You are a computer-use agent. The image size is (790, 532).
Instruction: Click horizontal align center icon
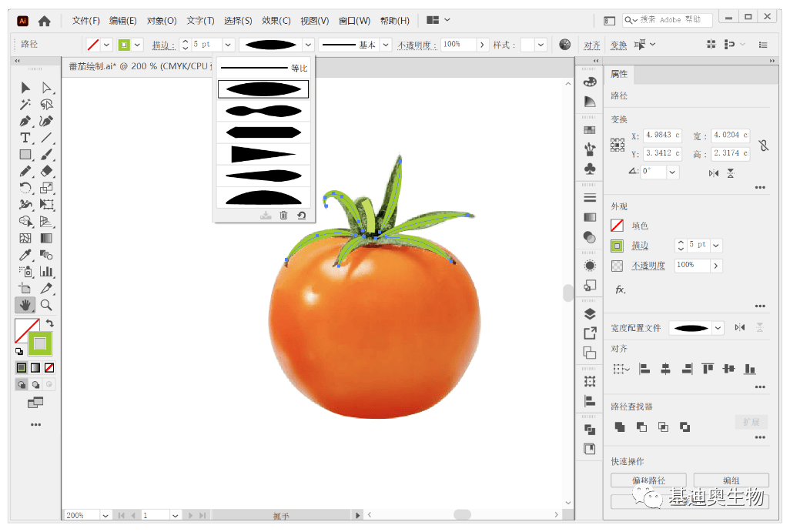coord(665,370)
